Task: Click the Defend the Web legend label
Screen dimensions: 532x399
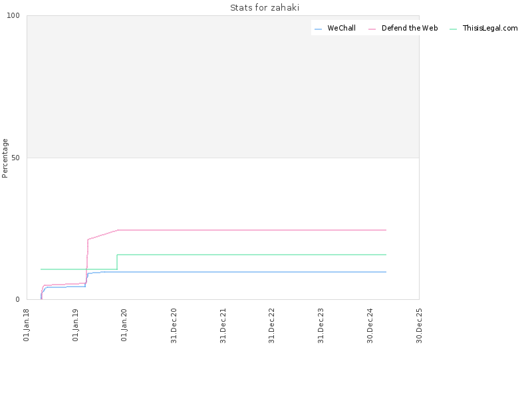Action: [x=410, y=28]
